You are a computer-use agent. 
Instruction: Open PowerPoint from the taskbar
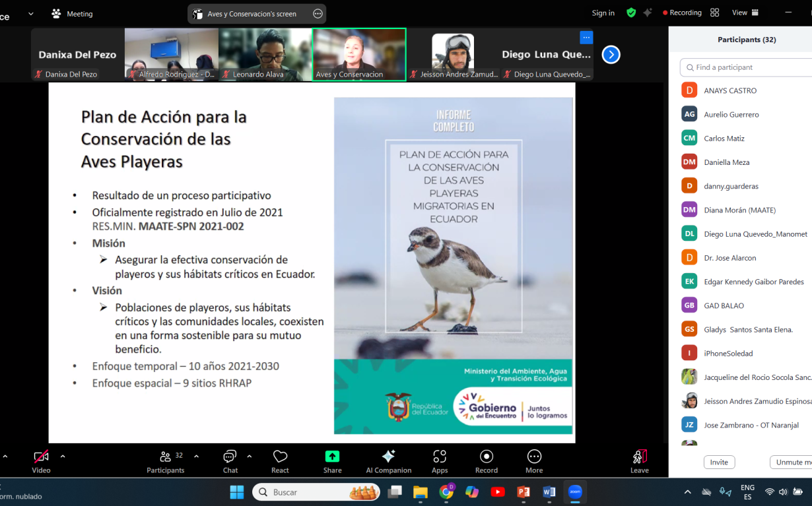pyautogui.click(x=524, y=492)
